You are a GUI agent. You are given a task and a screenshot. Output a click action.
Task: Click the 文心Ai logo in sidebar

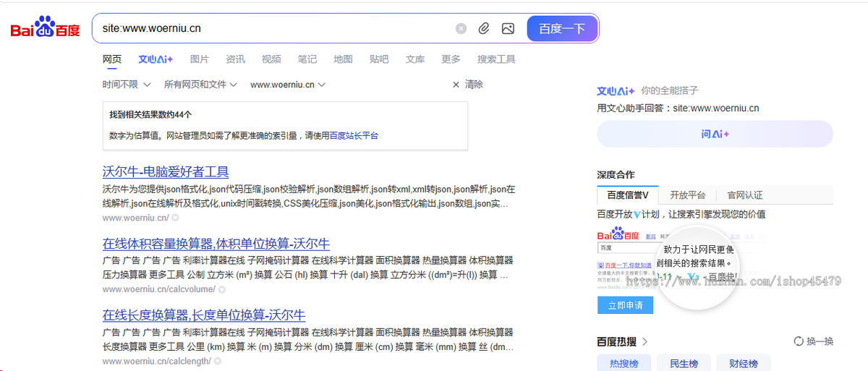(616, 91)
